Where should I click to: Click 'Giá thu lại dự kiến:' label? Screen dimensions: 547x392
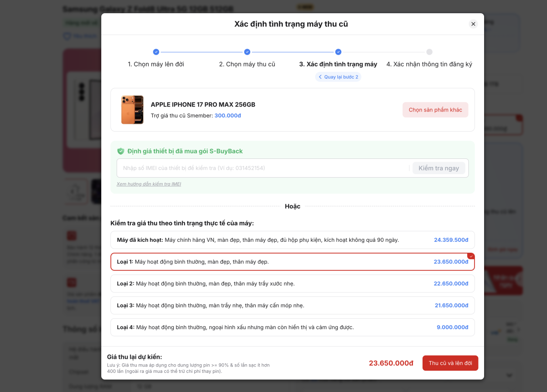pyautogui.click(x=134, y=356)
